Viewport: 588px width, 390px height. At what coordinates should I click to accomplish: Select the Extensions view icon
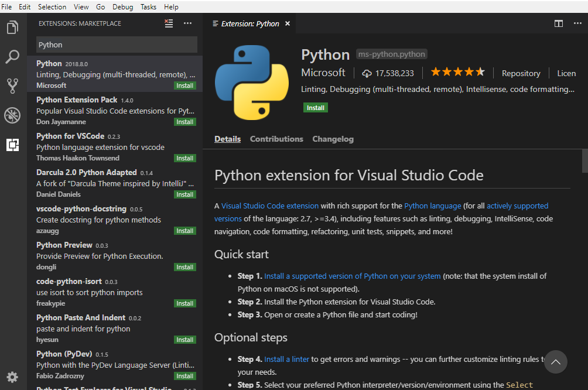(12, 145)
